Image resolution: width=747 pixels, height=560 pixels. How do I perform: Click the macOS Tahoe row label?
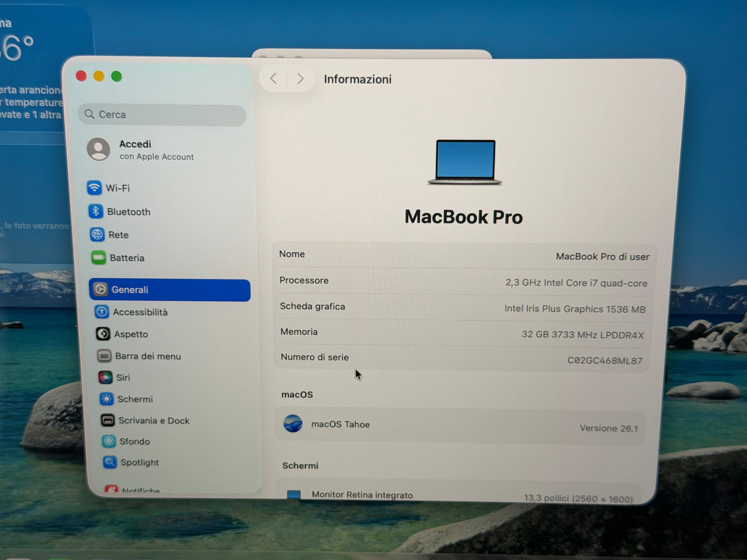point(340,424)
